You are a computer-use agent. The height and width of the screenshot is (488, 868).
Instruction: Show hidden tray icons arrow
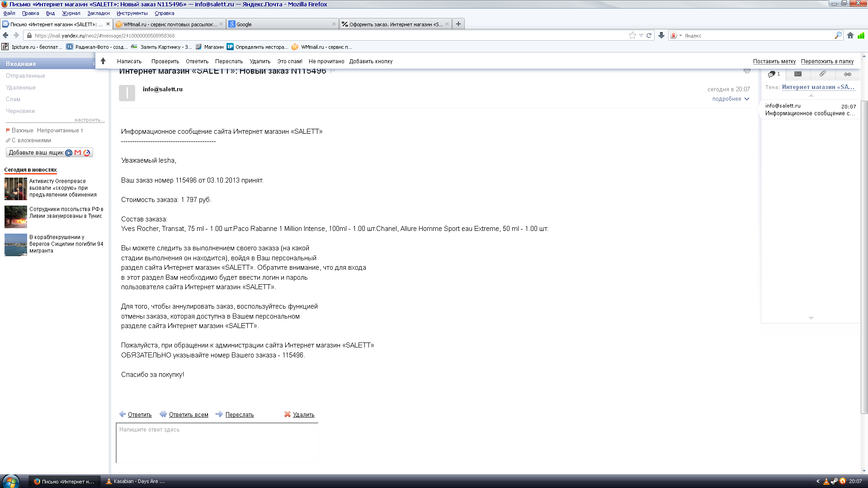(x=818, y=481)
